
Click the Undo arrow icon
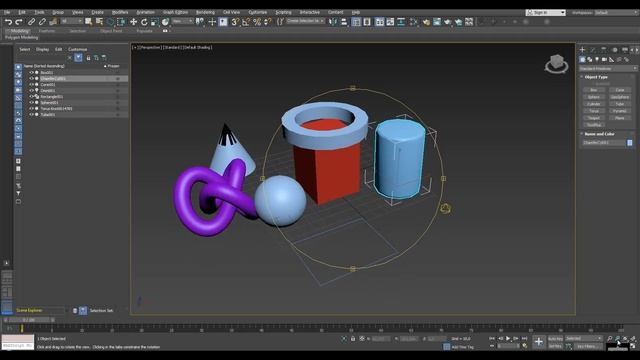(8, 22)
